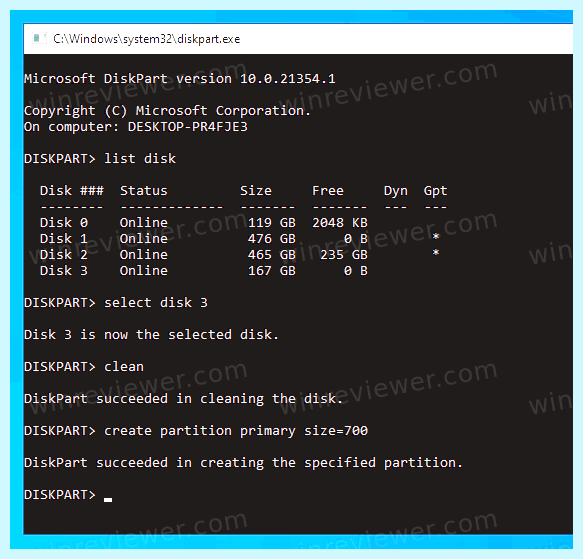Click 'create partition primary size=700' command

coord(236,431)
